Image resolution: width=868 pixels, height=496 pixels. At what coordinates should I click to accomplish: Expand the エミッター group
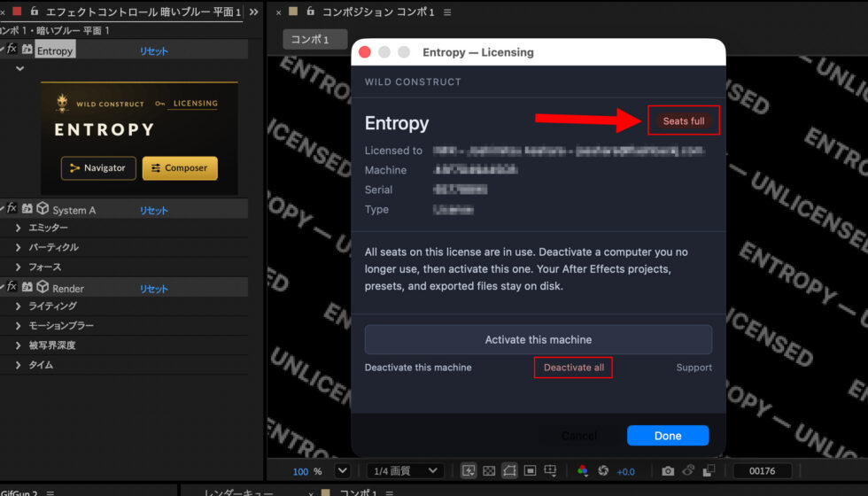(19, 228)
